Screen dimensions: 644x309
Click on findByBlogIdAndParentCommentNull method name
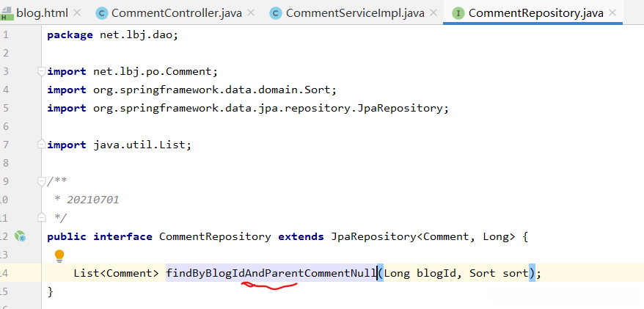[271, 273]
